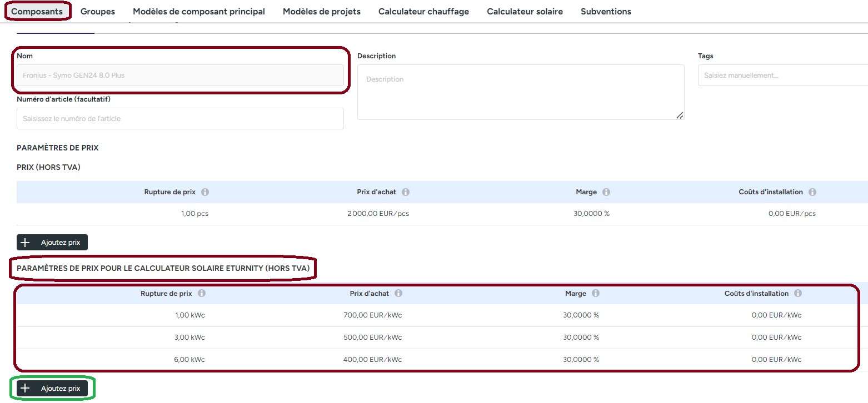Switch to Calculateur solaire tab
The width and height of the screenshot is (868, 403).
pyautogui.click(x=525, y=11)
